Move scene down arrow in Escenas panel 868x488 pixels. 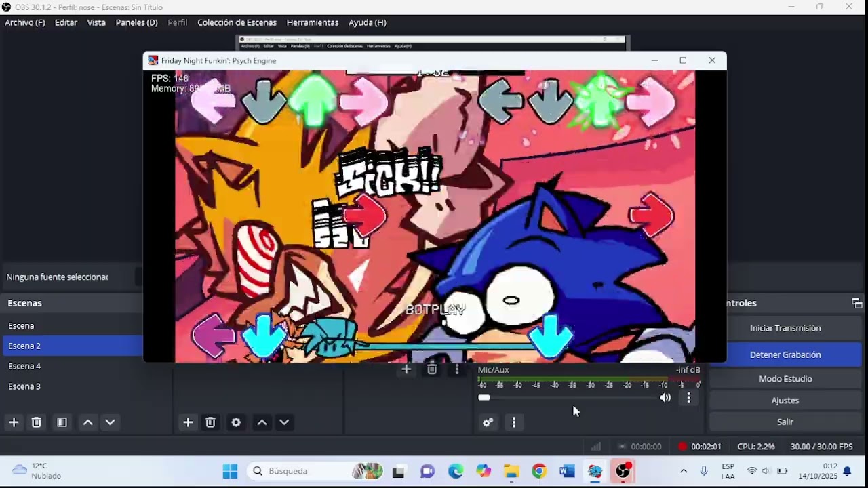click(110, 422)
